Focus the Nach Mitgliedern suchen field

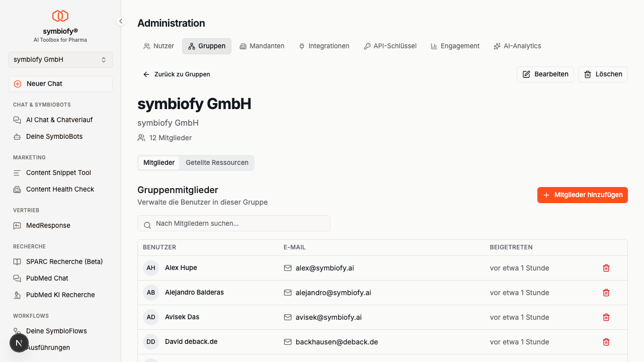pyautogui.click(x=234, y=224)
